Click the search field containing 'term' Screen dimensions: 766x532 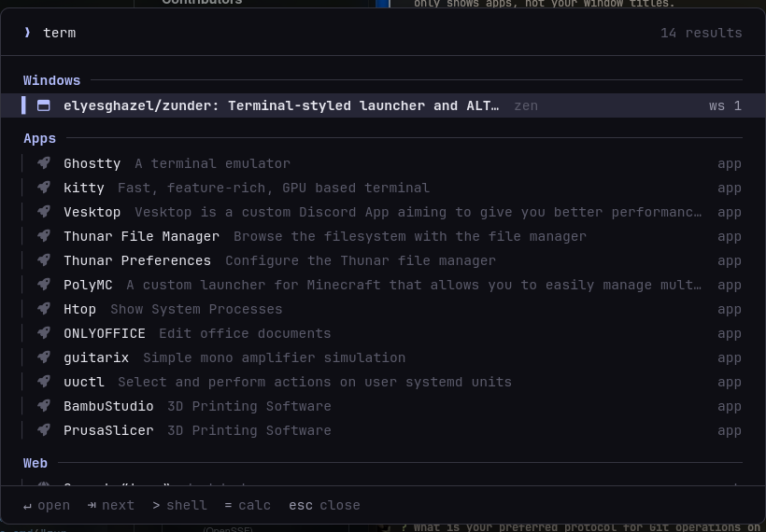pos(342,33)
